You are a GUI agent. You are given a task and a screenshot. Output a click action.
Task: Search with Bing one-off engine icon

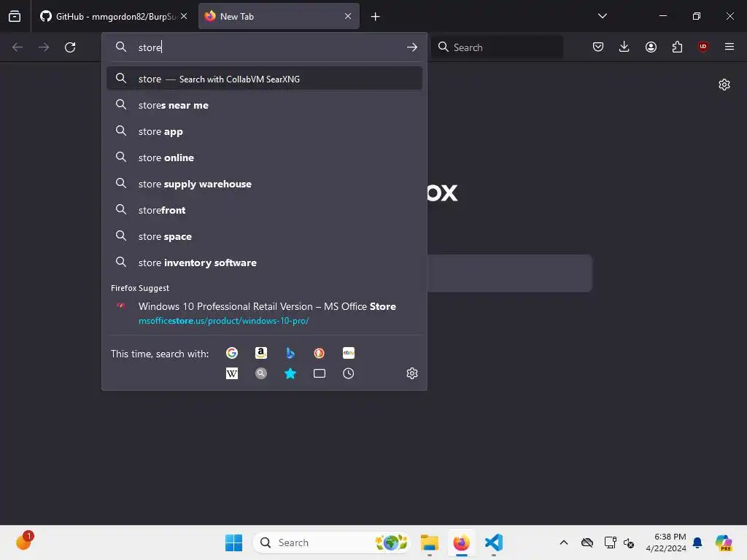290,353
